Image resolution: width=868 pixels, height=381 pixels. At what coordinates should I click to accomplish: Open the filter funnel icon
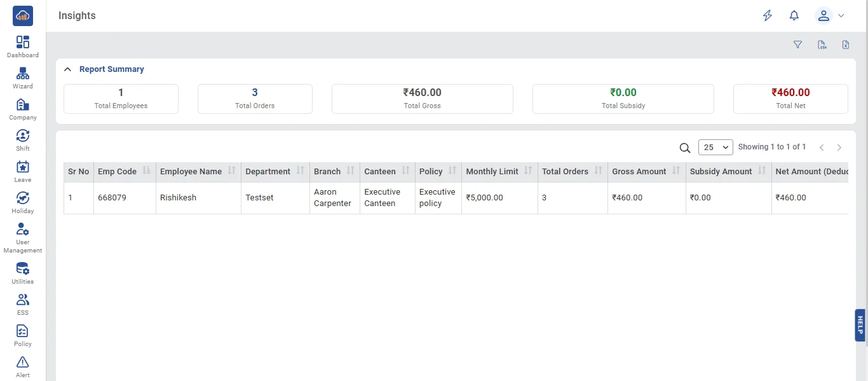point(798,45)
